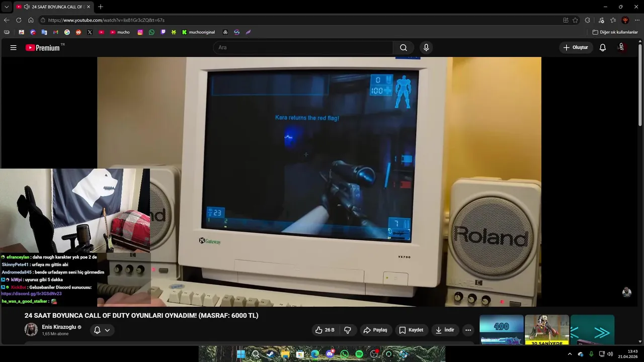The image size is (644, 362).
Task: Go to the browser home page
Action: pyautogui.click(x=31, y=20)
